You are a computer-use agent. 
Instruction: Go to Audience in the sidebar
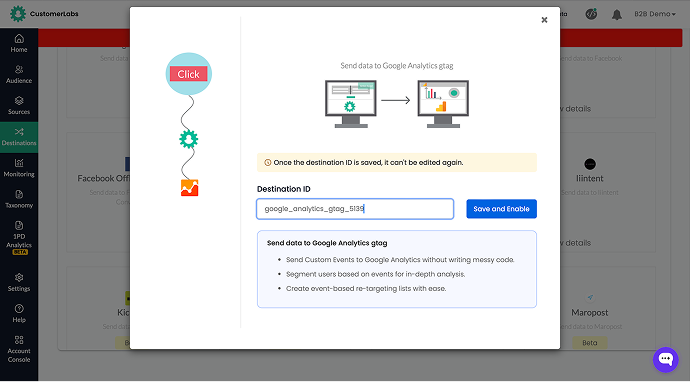(19, 75)
